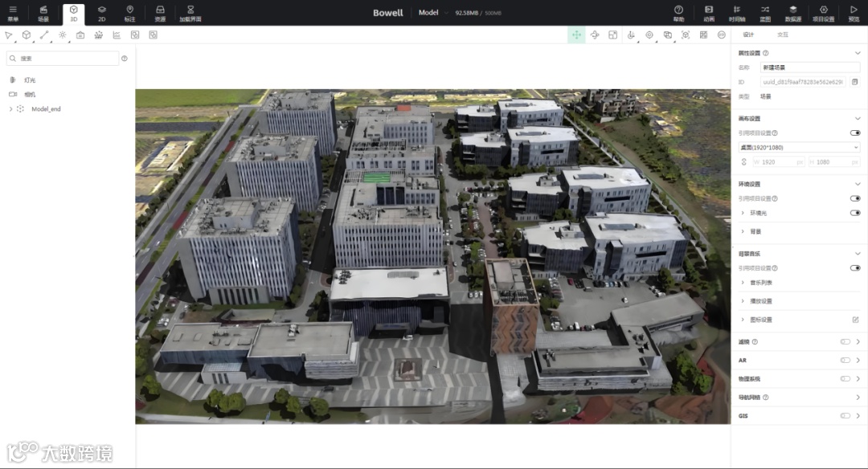Enable the 滤镜 filter toggle
Screen dimensions: 868x469
pyautogui.click(x=845, y=342)
